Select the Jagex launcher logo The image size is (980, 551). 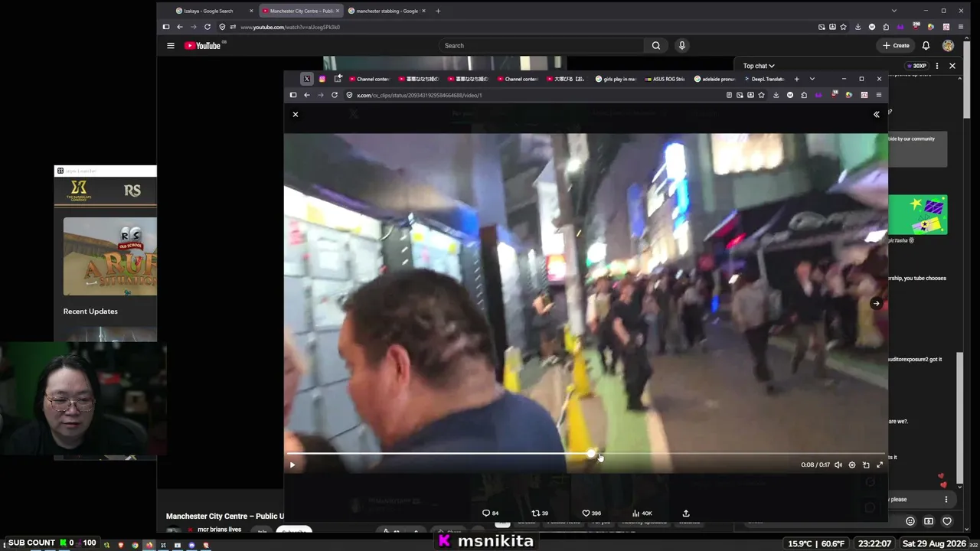pos(79,191)
